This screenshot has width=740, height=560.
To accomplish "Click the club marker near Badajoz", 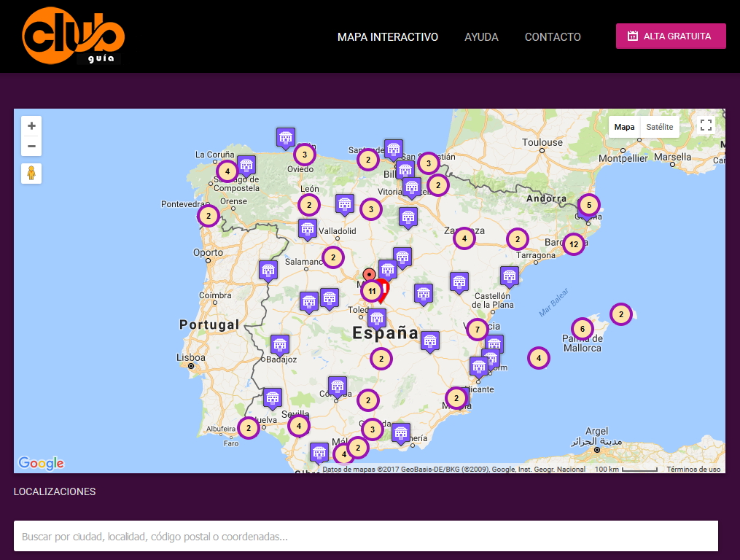I will click(280, 346).
